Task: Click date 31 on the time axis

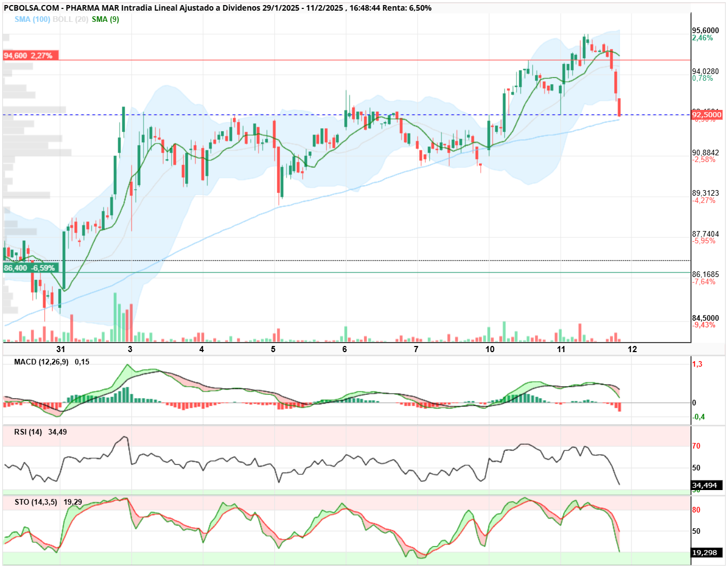Action: (x=61, y=349)
